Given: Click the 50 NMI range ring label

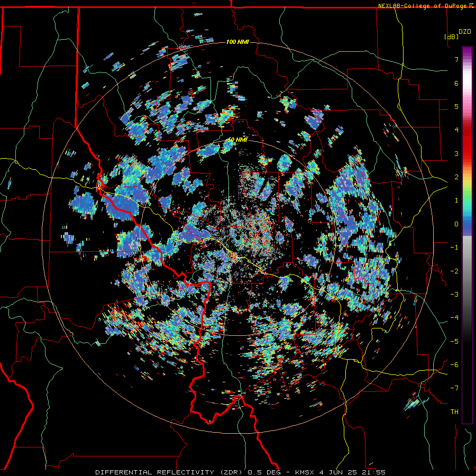Looking at the screenshot, I should coord(237,140).
